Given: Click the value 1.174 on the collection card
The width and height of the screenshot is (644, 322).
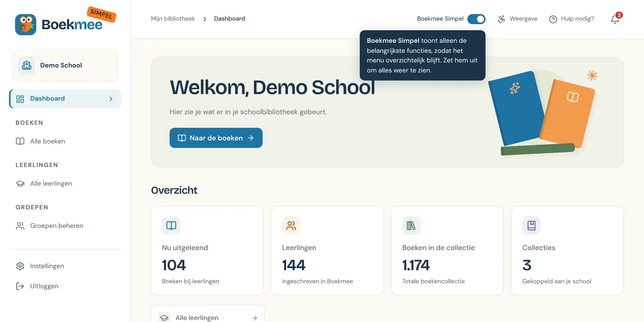Looking at the screenshot, I should [416, 265].
